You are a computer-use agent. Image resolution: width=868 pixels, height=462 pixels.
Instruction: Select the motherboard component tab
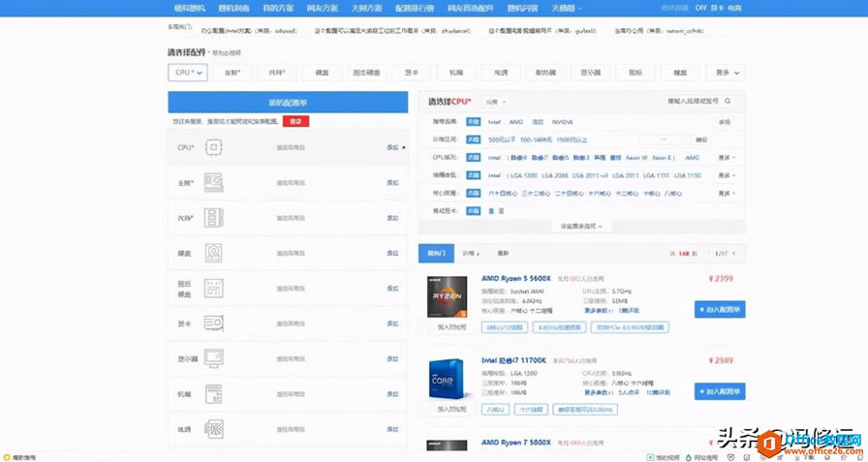(232, 73)
